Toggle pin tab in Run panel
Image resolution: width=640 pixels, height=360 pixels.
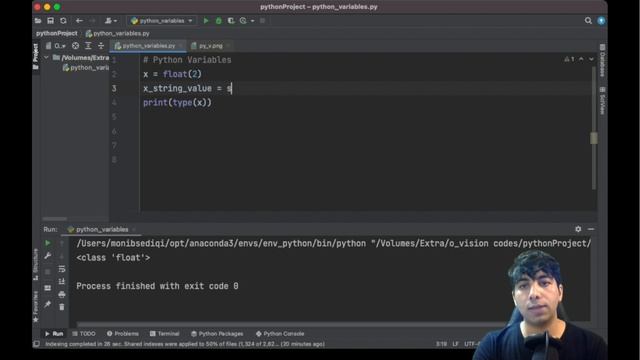point(48,304)
